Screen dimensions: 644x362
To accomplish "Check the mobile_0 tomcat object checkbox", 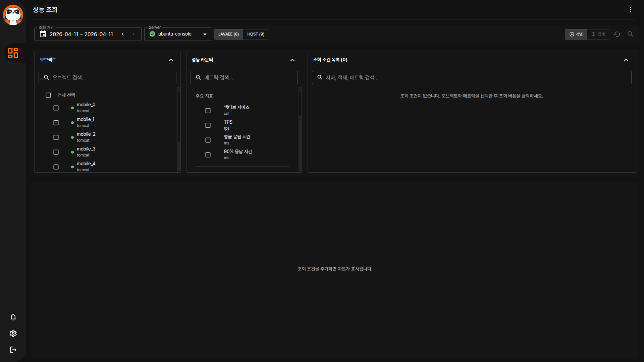I will click(56, 108).
